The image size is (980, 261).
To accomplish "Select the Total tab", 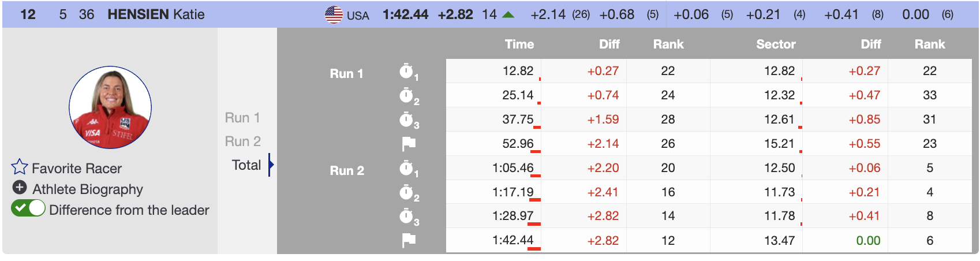I will (x=246, y=165).
